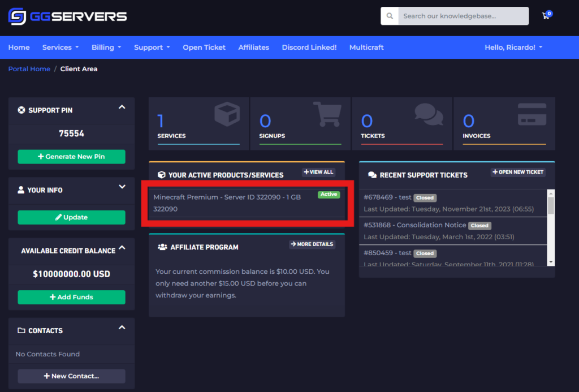Open the shopping cart icon
Image resolution: width=579 pixels, height=392 pixels.
coord(546,16)
